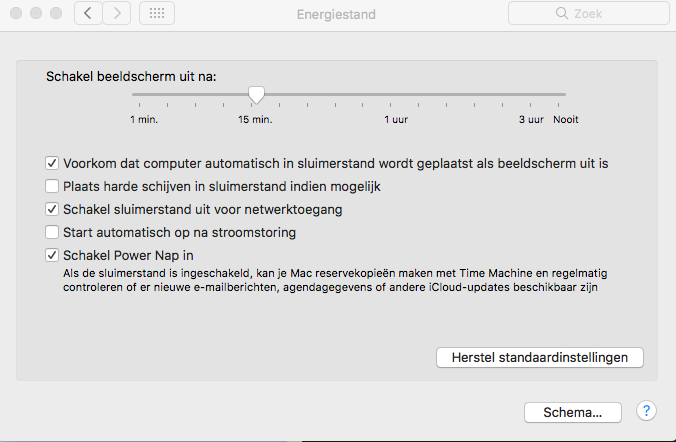The width and height of the screenshot is (676, 442).
Task: Go forward with the right arrow button
Action: [x=117, y=14]
